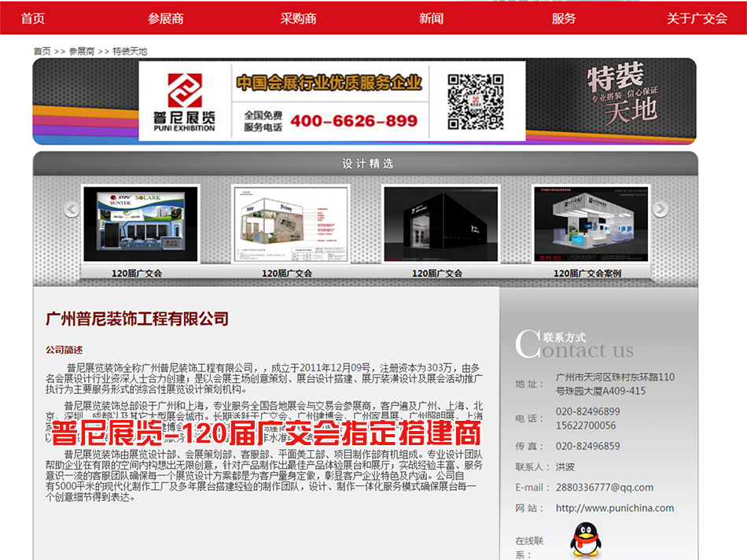Click the 120届广交会案例 caption
This screenshot has width=747, height=560.
[x=587, y=273]
